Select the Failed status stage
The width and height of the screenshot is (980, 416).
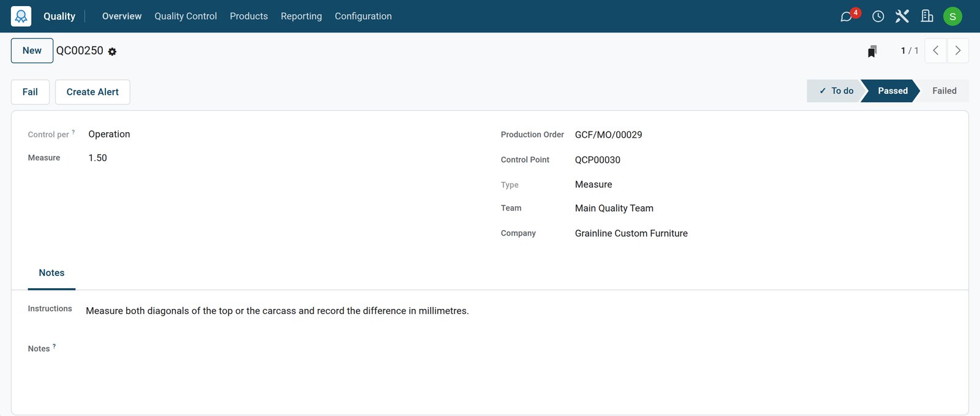click(x=944, y=91)
